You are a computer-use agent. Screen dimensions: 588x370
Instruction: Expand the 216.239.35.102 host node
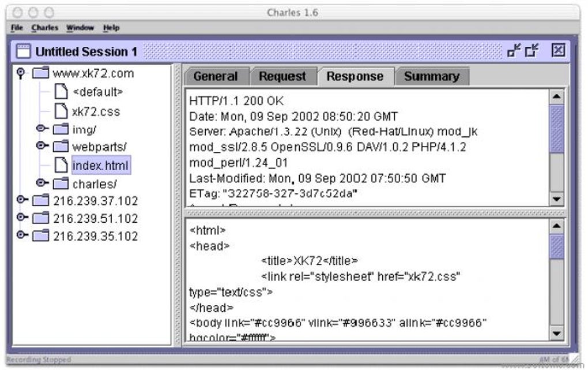tap(22, 235)
